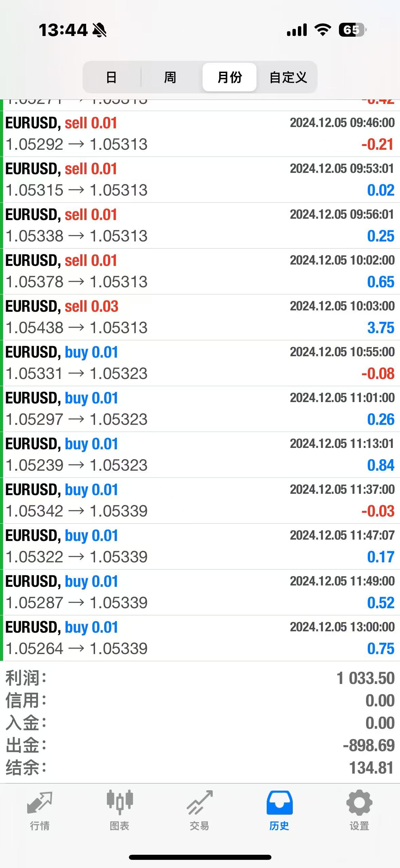Tap the muted bell status icon
400x868 pixels.
coord(99,30)
